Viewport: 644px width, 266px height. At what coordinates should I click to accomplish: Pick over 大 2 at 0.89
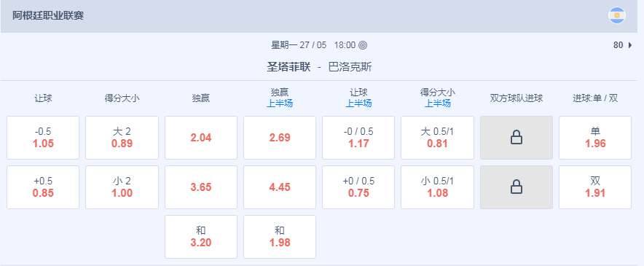point(122,138)
